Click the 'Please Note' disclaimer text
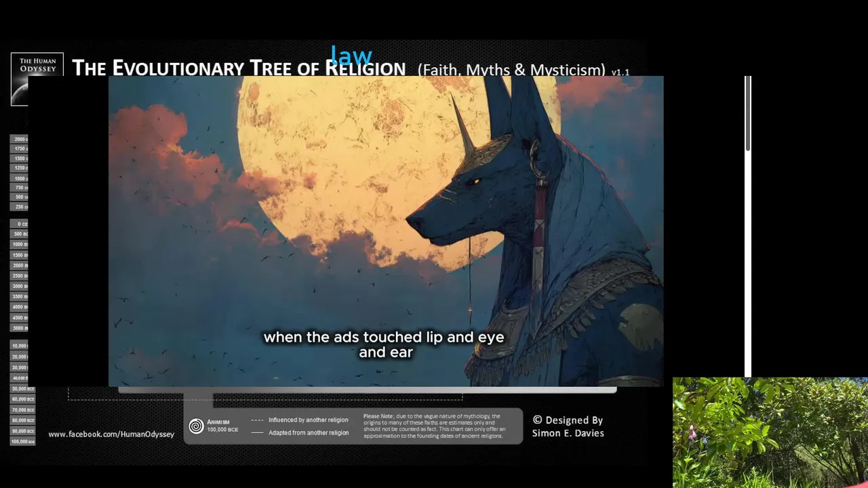The width and height of the screenshot is (868, 488). 435,426
